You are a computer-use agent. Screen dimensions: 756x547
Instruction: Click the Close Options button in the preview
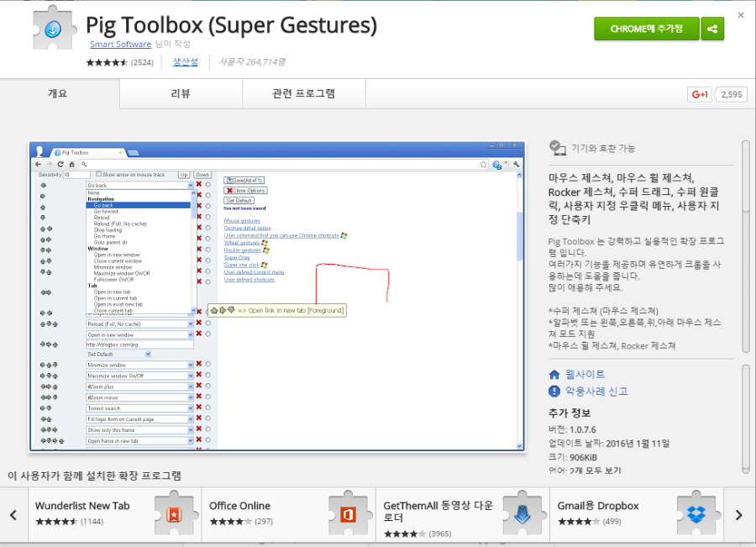(245, 190)
